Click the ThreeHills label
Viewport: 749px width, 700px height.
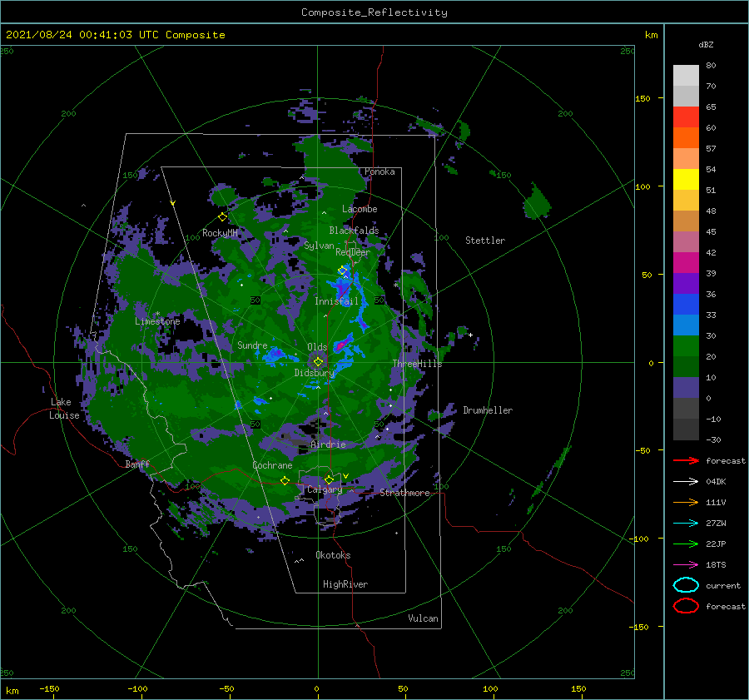pos(418,364)
